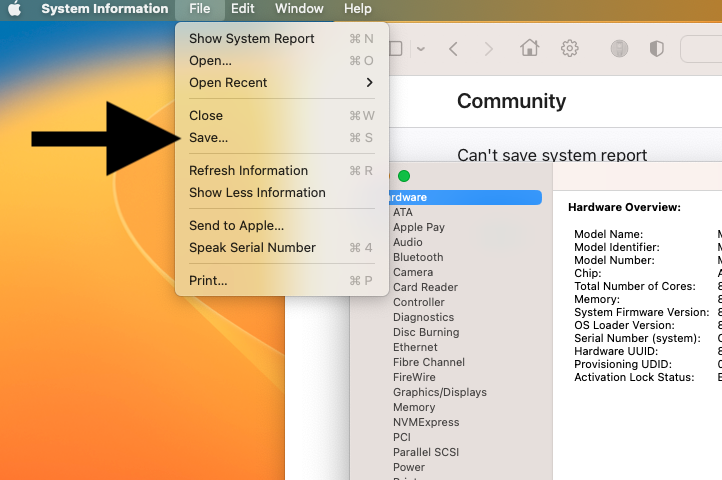The image size is (722, 480).
Task: Choose Refresh Information
Action: tap(282, 171)
